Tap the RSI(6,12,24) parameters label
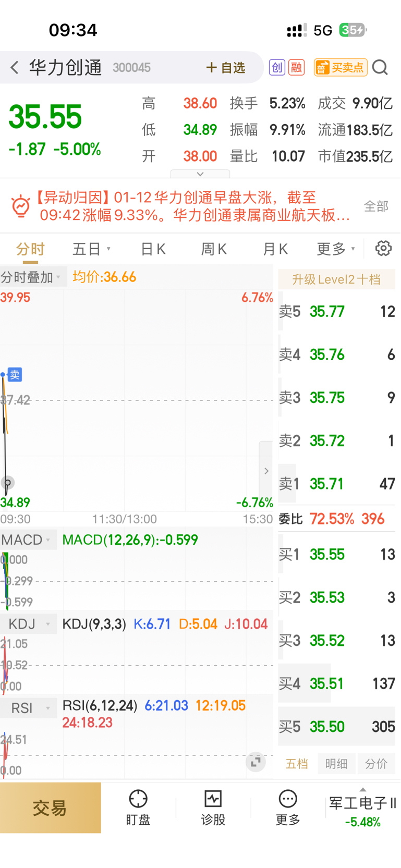This screenshot has width=401, height=868. click(x=100, y=706)
